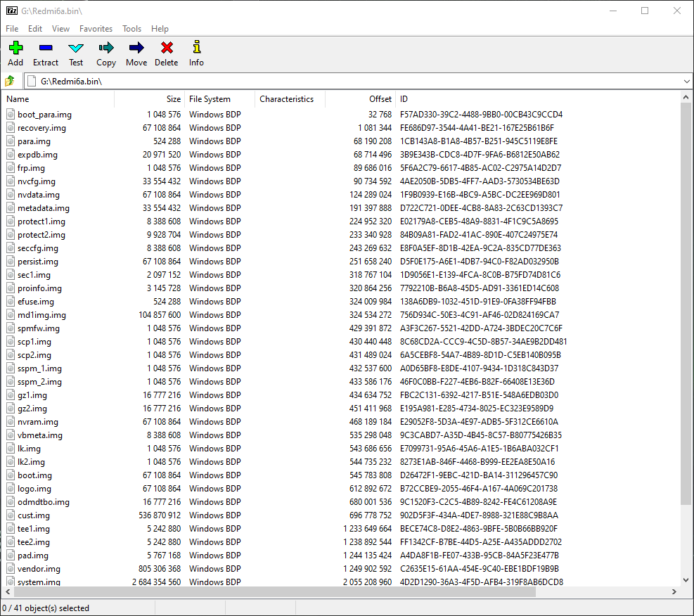Select the para.img file icon
Screen dimensions: 694x616
(x=11, y=141)
